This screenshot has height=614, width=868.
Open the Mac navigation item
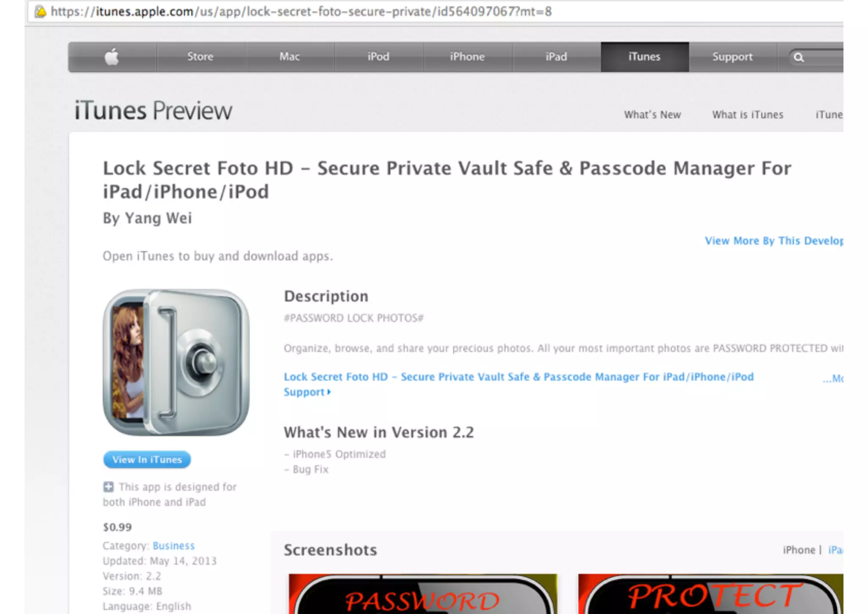click(290, 57)
